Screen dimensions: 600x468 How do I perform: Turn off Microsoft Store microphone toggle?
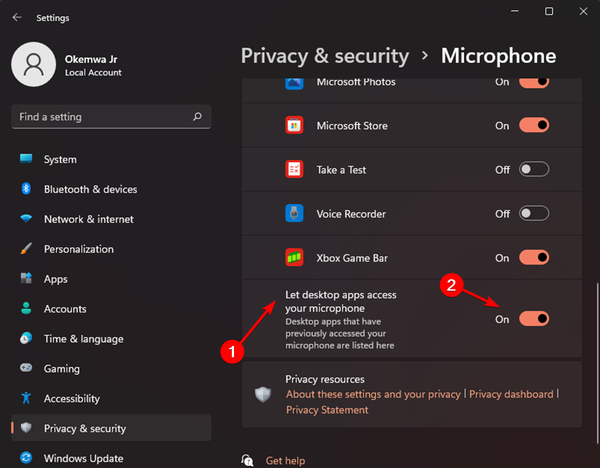pyautogui.click(x=534, y=126)
